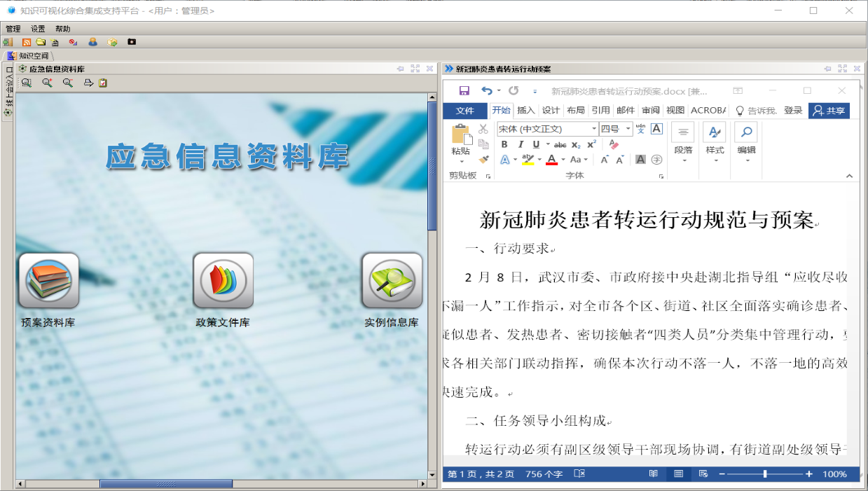Viewport: 868px width, 491px height.
Task: Collapse the Word ribbon
Action: tap(850, 176)
